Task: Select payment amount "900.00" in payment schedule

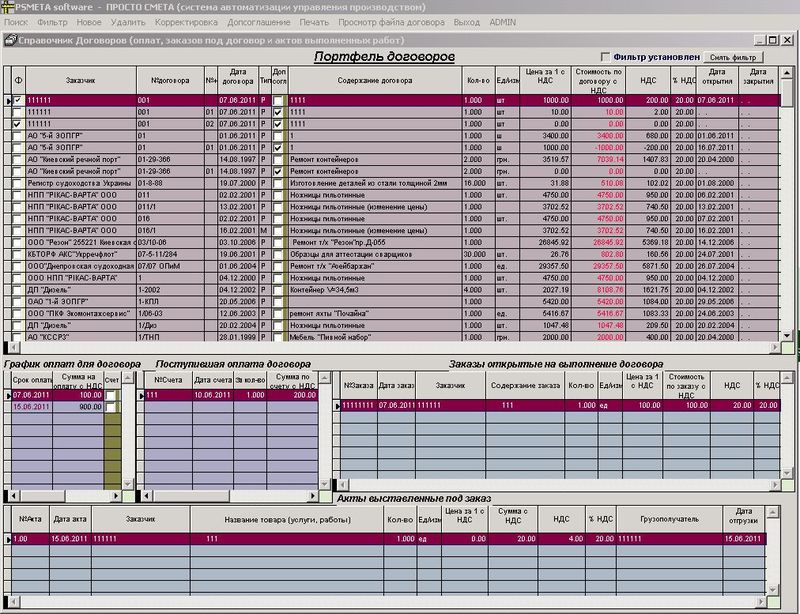Action: (78, 407)
